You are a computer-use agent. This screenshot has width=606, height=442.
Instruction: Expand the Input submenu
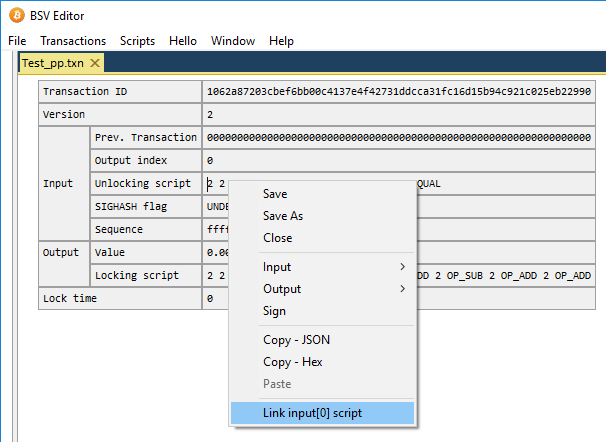click(322, 267)
